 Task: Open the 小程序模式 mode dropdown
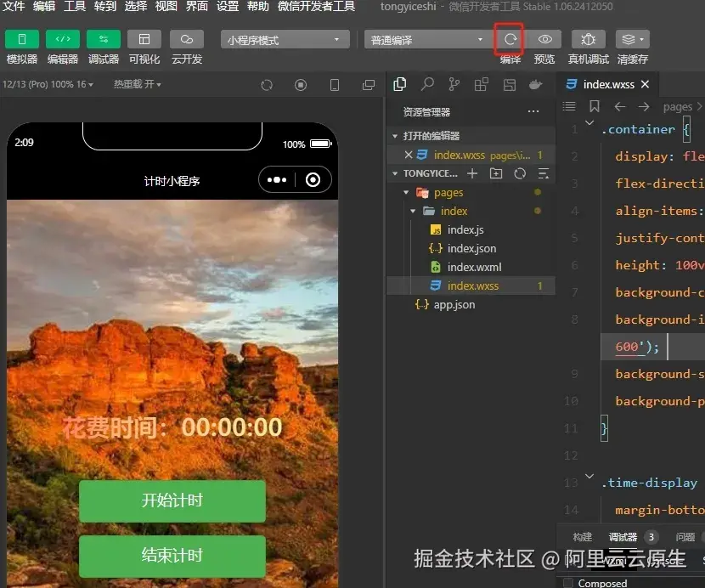285,39
